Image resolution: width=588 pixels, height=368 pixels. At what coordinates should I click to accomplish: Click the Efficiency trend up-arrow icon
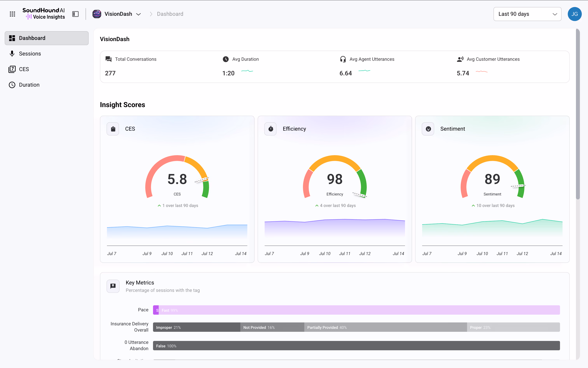(x=317, y=206)
